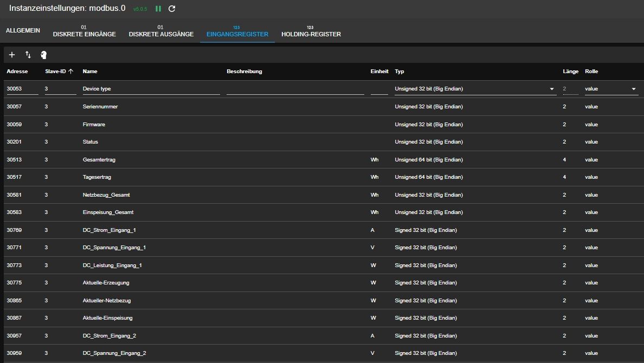Click the type cell of the Gesamtertrag row
The image size is (644, 363).
pos(429,160)
